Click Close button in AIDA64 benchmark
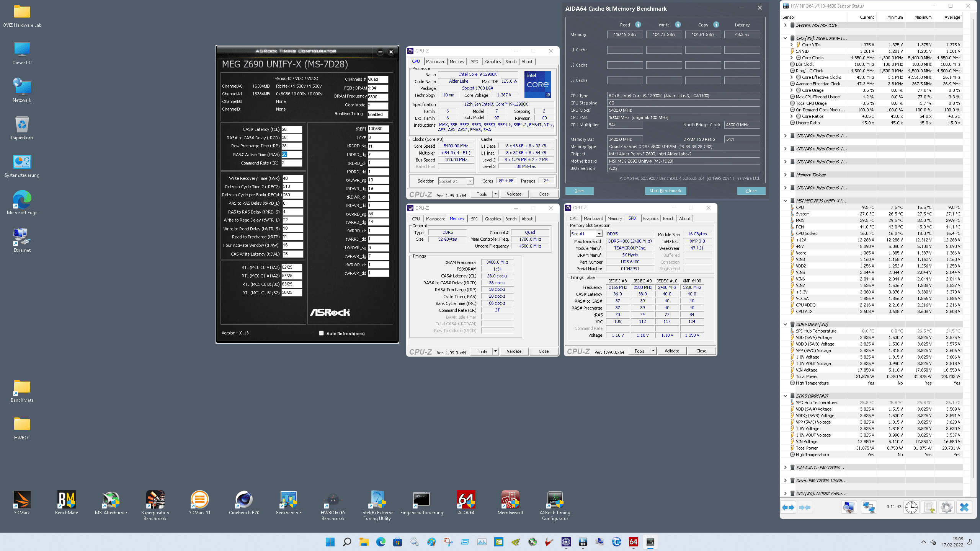The height and width of the screenshot is (551, 980). (751, 191)
